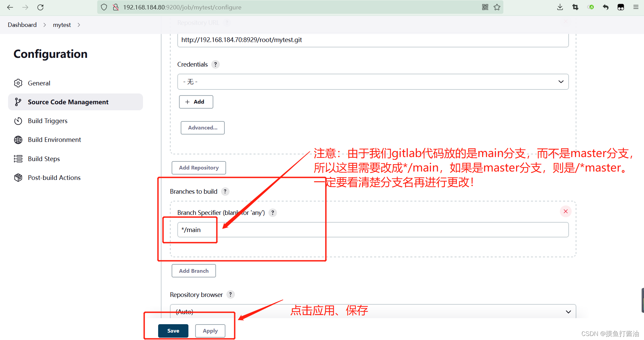The width and height of the screenshot is (644, 340).
Task: Open the mytest breadcrumb link
Action: point(62,25)
